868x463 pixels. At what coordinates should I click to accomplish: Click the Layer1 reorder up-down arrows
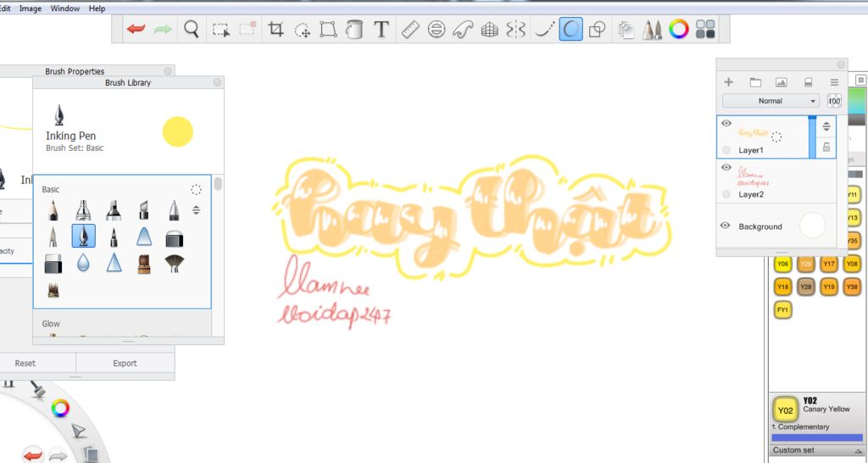coord(826,126)
